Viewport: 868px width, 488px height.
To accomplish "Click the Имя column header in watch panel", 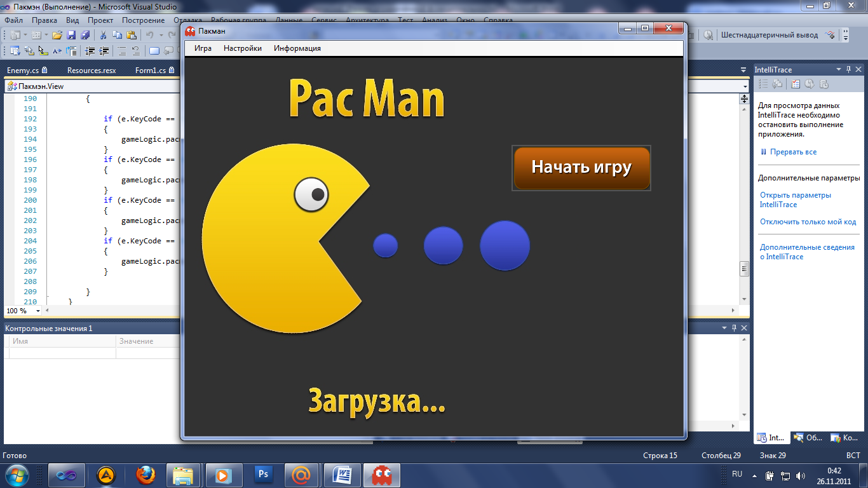I will tap(62, 341).
